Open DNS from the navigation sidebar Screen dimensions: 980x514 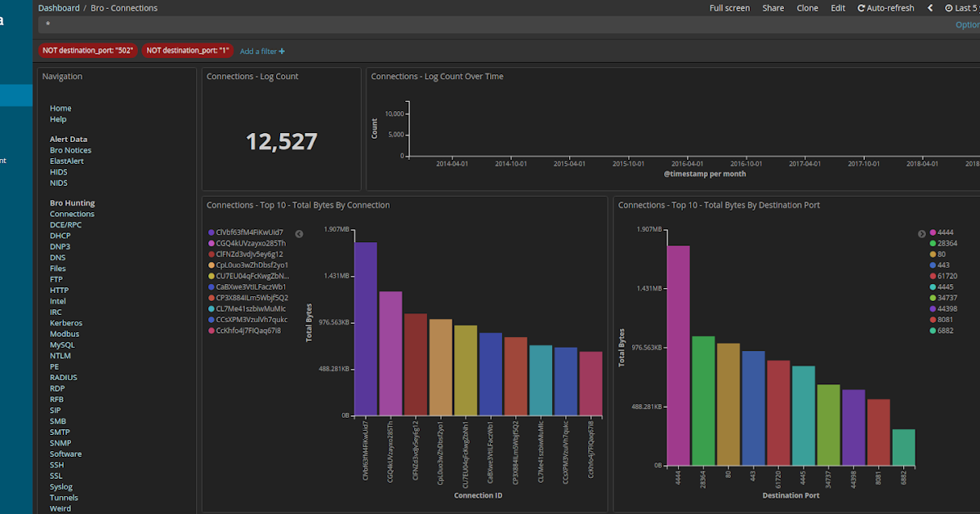point(57,257)
